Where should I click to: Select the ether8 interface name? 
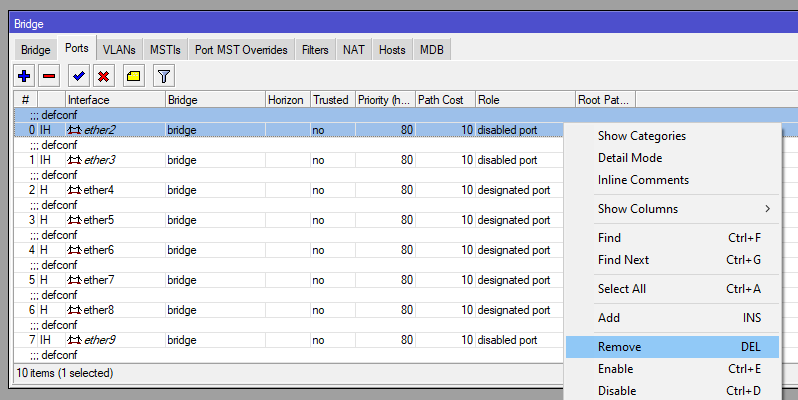[99, 310]
